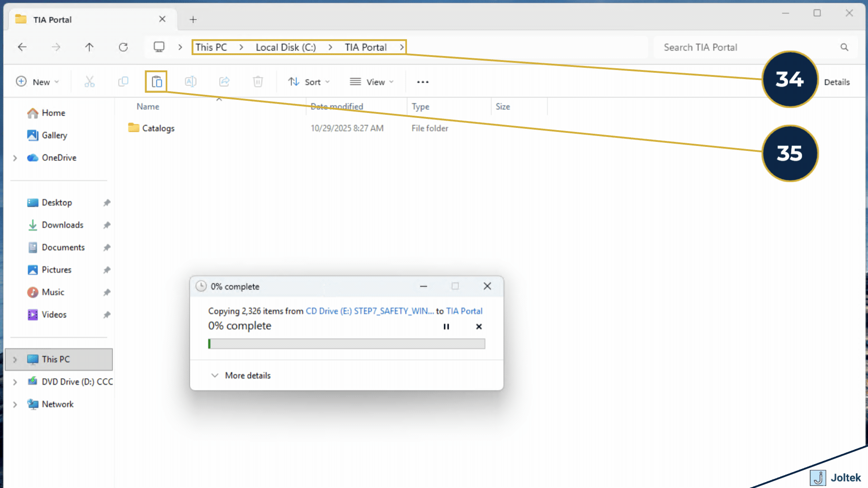Select the Paste icon in the toolbar
This screenshot has width=868, height=488.
click(x=156, y=82)
